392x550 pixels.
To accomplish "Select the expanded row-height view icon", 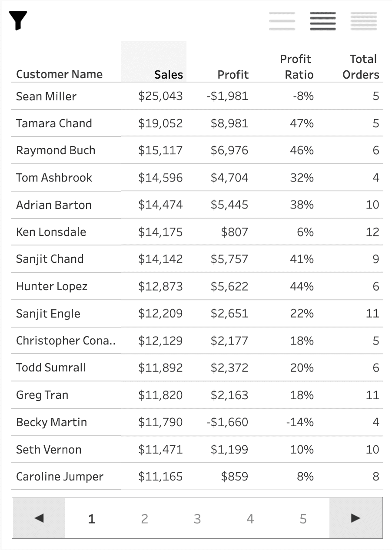I will coord(281,19).
